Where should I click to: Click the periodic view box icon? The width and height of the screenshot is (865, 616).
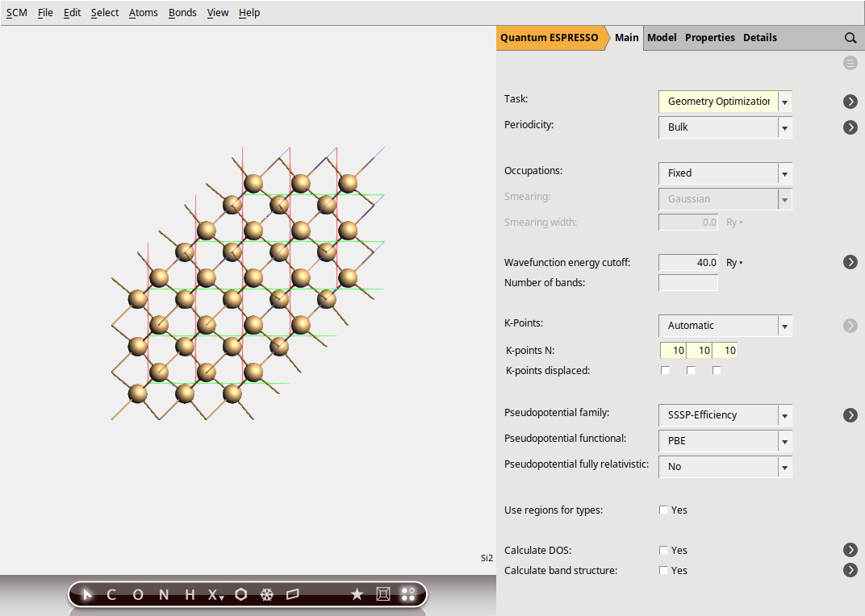pos(382,594)
